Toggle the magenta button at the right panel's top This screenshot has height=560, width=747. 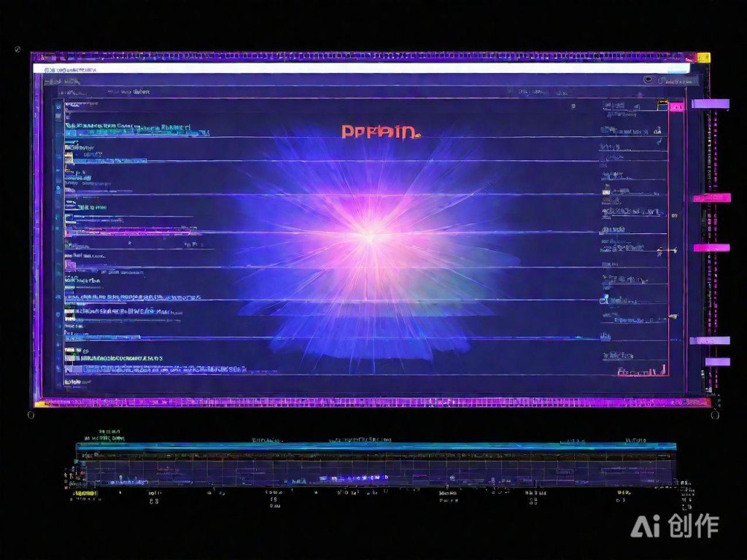pyautogui.click(x=676, y=107)
